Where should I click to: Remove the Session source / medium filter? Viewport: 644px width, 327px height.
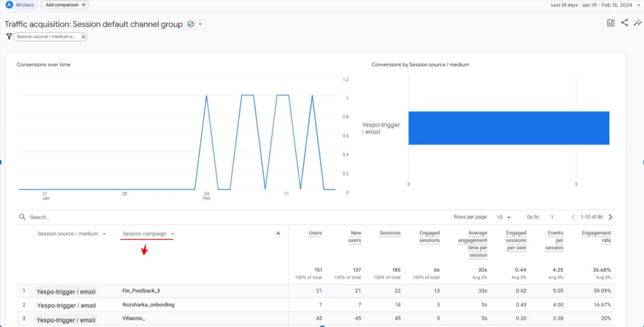pos(83,37)
